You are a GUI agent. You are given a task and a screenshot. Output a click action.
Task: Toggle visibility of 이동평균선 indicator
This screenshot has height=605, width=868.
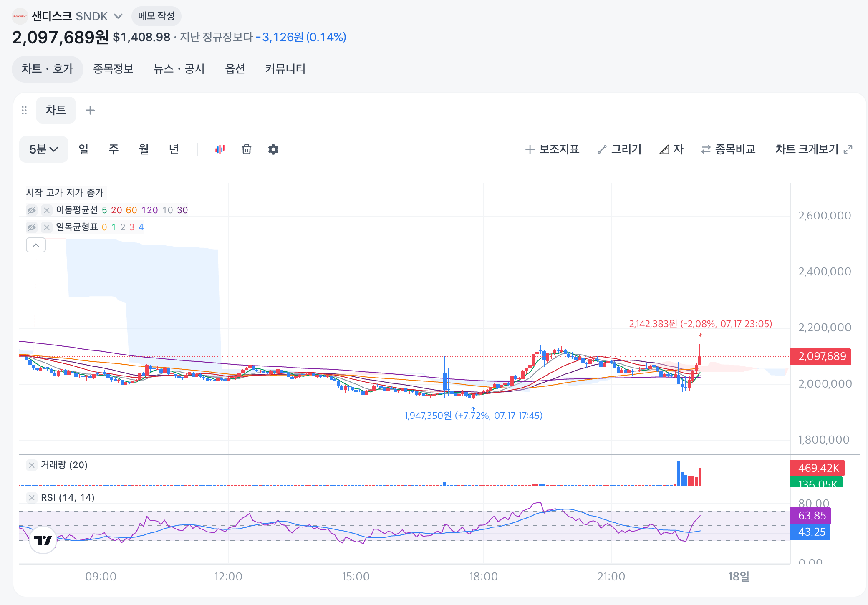tap(32, 210)
